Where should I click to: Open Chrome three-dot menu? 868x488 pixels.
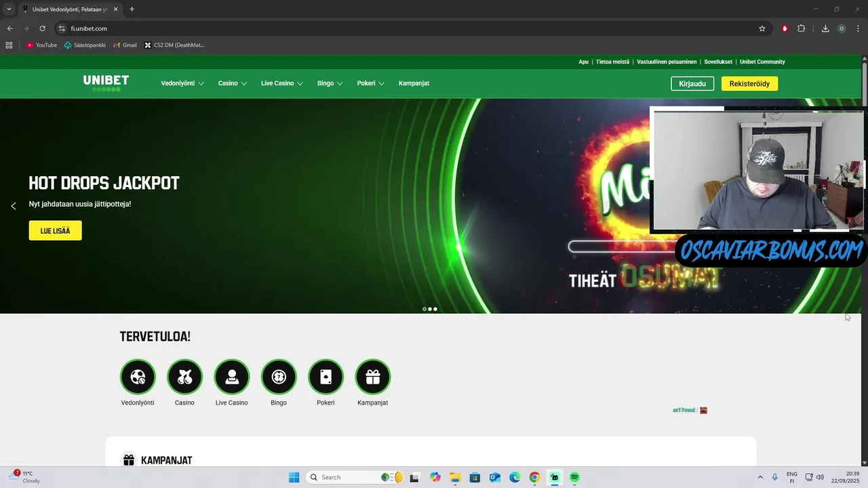pos(858,28)
